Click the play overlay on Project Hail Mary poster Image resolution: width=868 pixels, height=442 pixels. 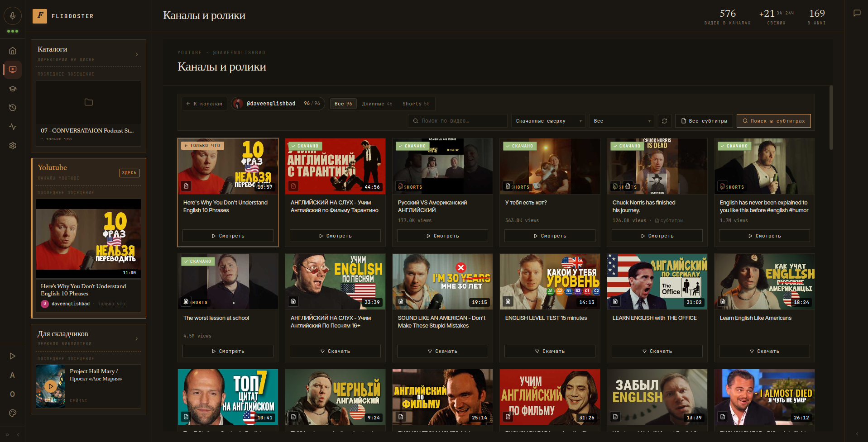click(51, 386)
